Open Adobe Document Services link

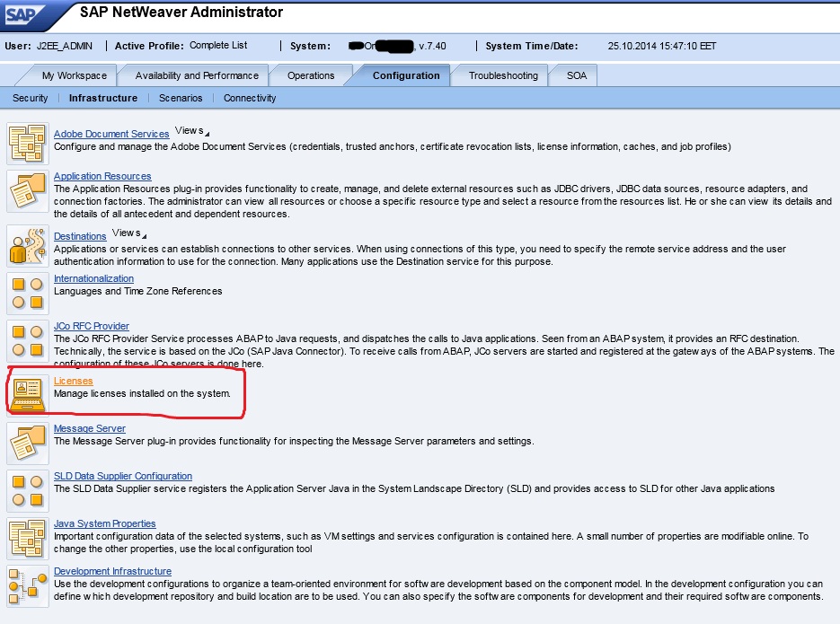111,134
